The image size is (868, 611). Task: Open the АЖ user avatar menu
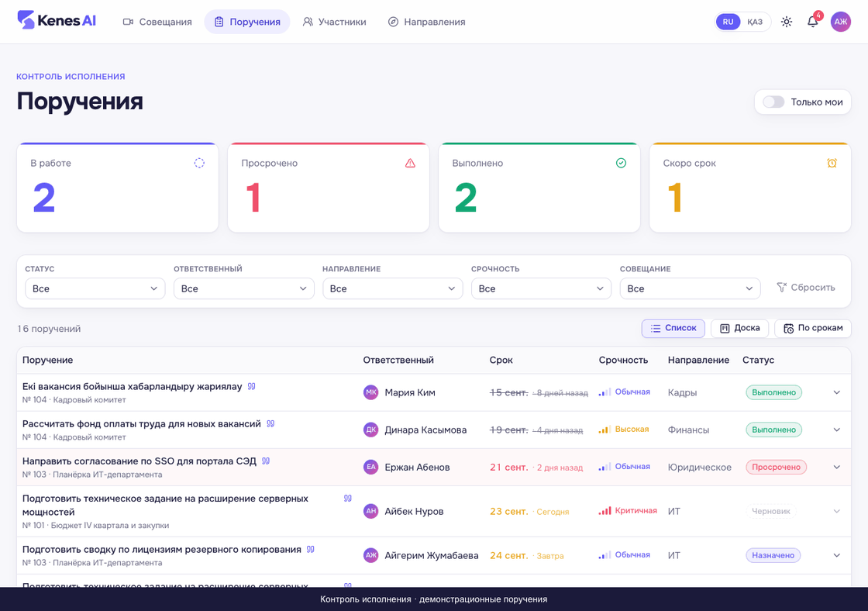(x=840, y=22)
